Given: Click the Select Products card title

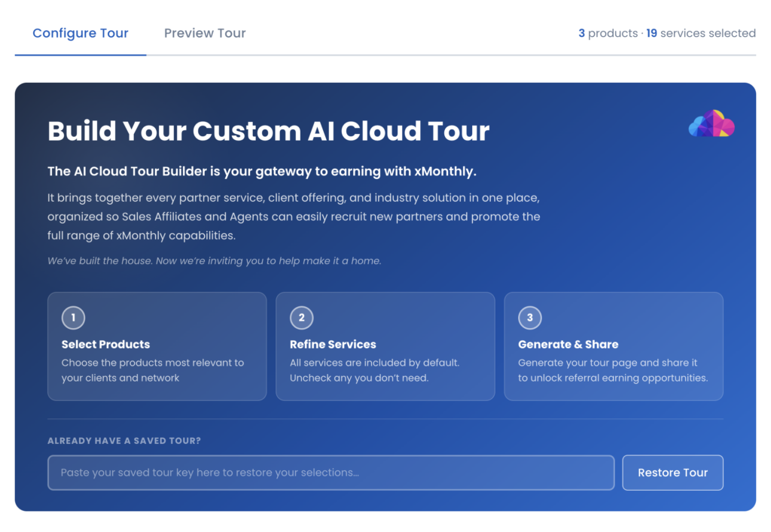Looking at the screenshot, I should point(105,345).
